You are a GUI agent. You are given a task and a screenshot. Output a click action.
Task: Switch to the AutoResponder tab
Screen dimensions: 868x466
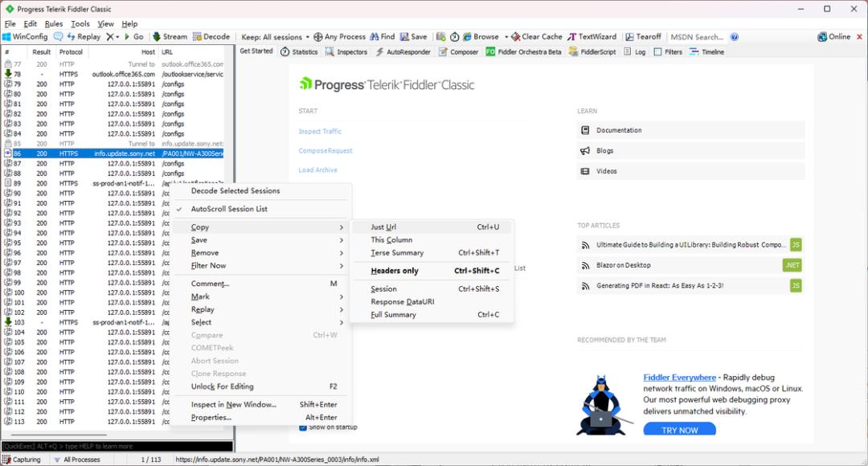[x=403, y=51]
